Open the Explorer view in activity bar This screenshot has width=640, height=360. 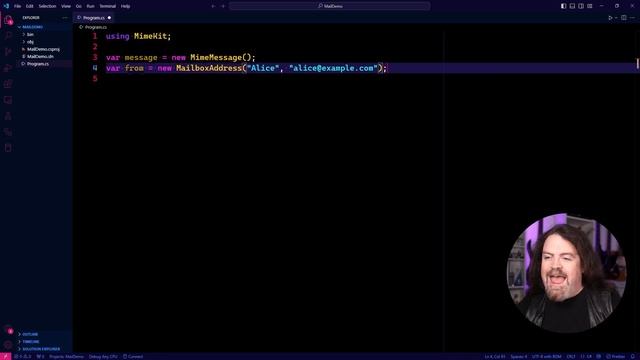point(8,20)
